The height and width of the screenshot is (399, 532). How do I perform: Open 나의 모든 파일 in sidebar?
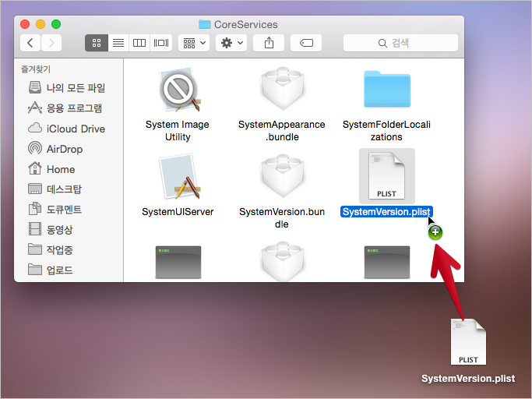[x=67, y=88]
